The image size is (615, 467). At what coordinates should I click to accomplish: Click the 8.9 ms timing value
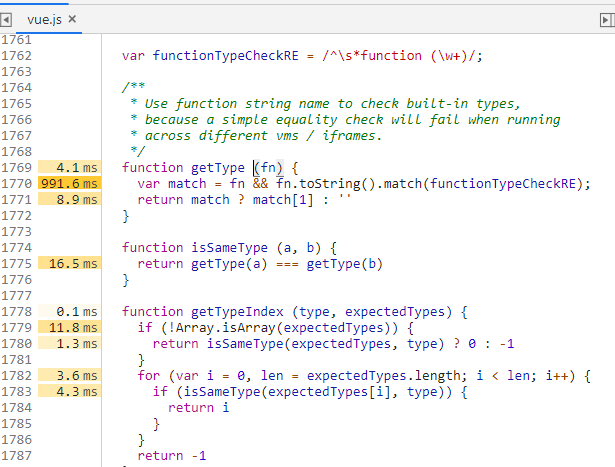[x=69, y=200]
